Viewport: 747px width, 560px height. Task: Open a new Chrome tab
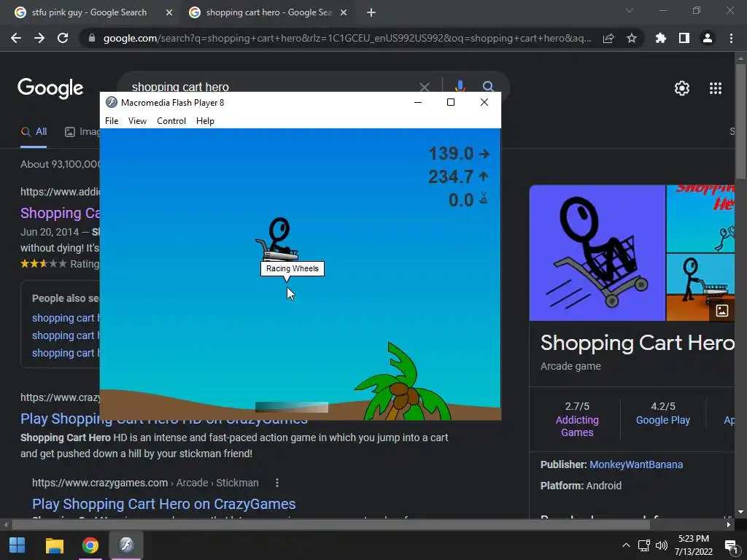[371, 13]
